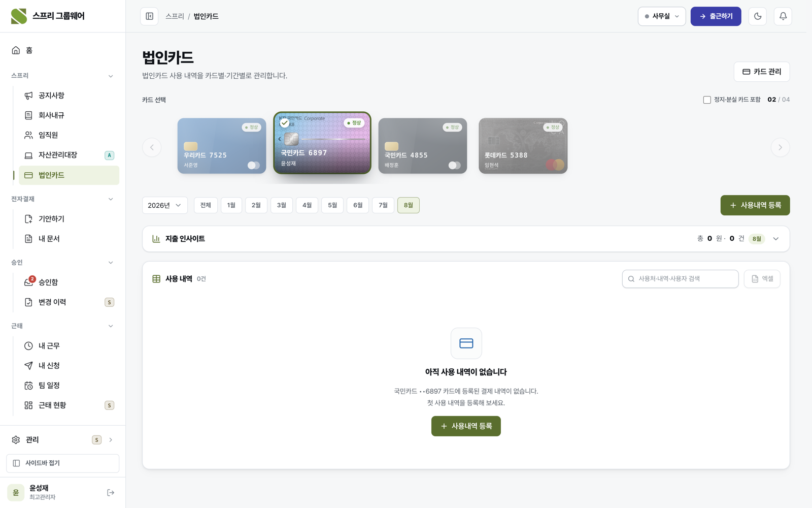Select the 8월 month filter

pyautogui.click(x=409, y=205)
